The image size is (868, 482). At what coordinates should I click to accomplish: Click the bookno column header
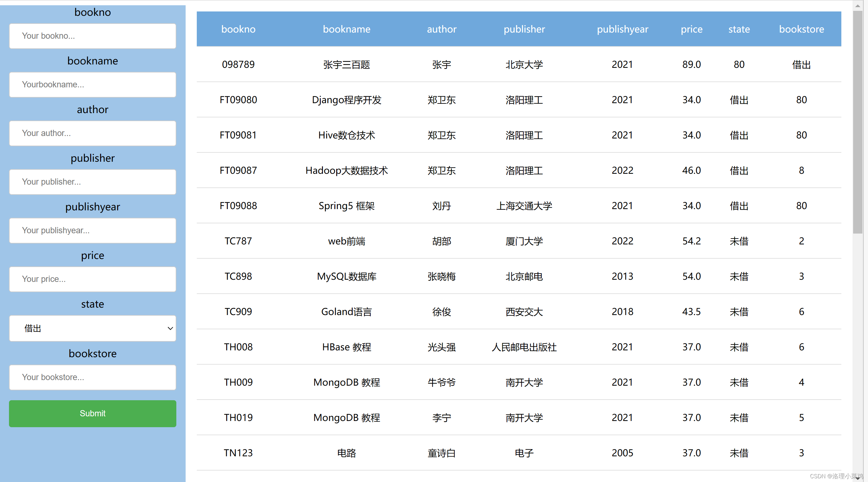238,29
